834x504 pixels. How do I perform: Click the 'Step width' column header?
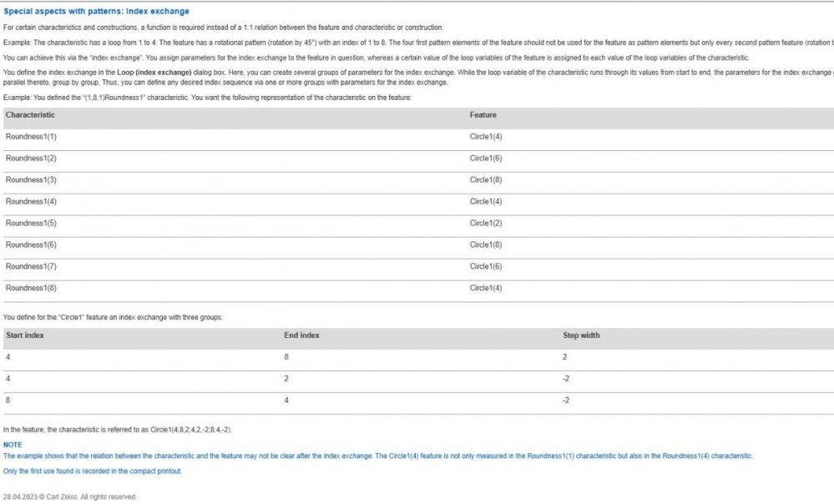click(x=581, y=335)
